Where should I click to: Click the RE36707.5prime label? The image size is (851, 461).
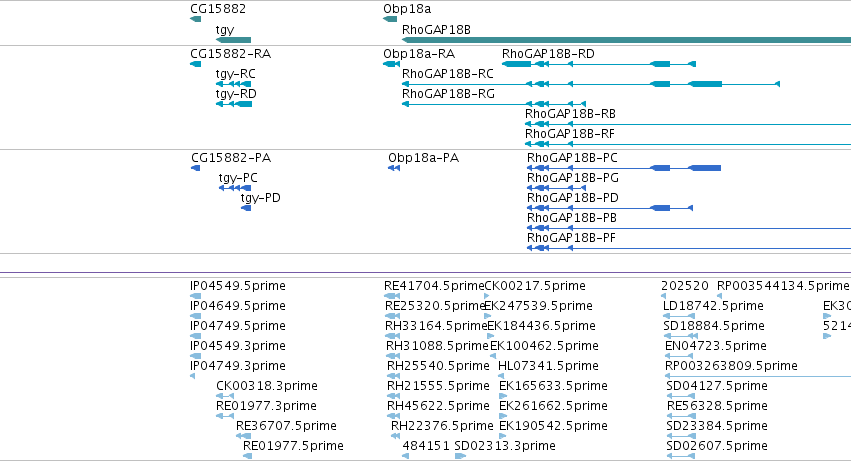286,427
